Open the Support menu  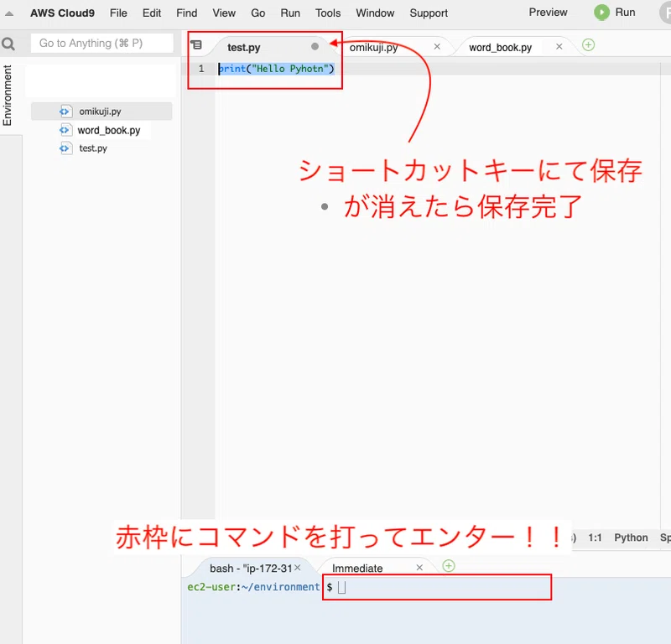click(429, 13)
